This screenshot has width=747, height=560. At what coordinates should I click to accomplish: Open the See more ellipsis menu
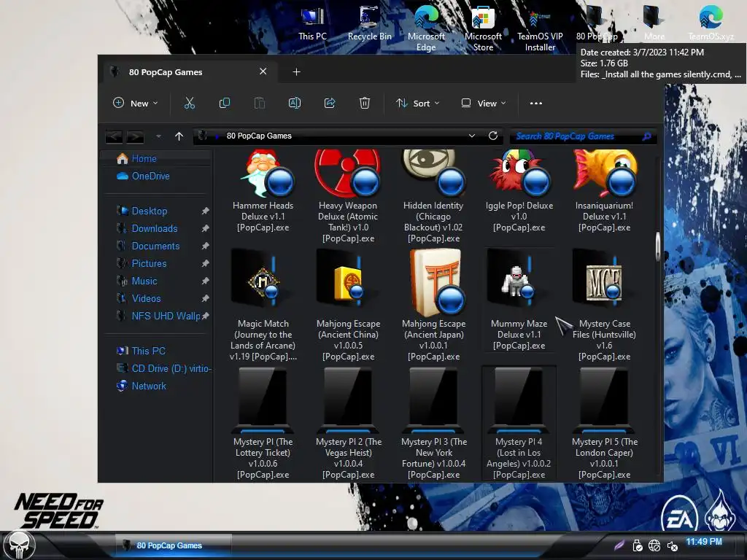536,104
